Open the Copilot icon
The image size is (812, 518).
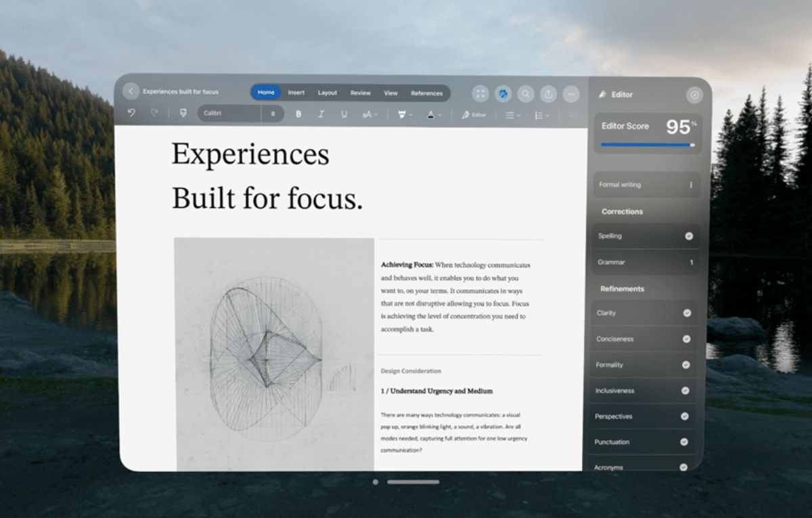(x=502, y=93)
